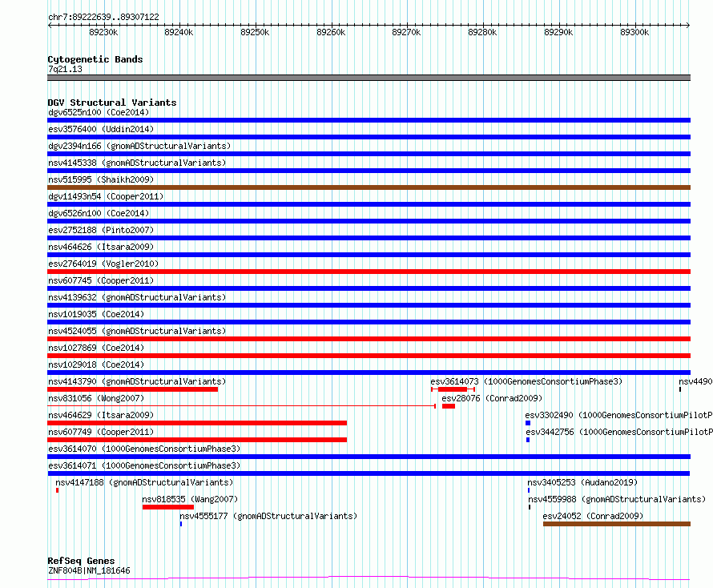Select nsv1019035 (Coe2014) variant label
The image size is (713, 588).
tap(96, 314)
